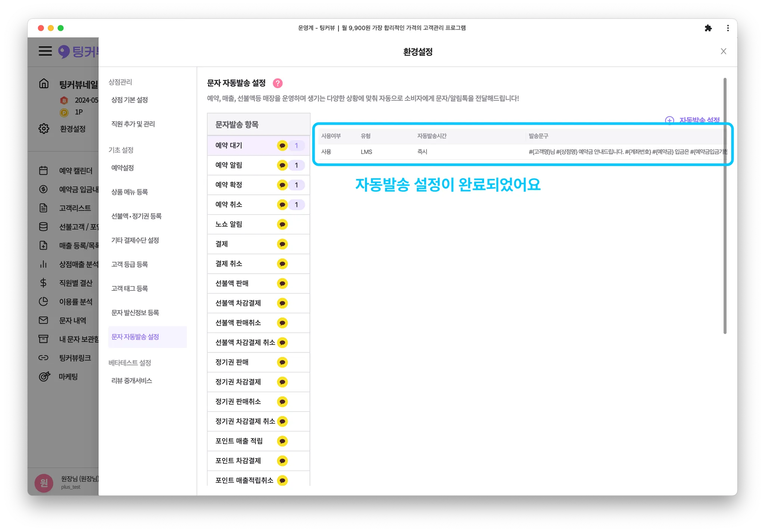The height and width of the screenshot is (532, 765).
Task: Open the hamburger menu icon
Action: coord(45,51)
